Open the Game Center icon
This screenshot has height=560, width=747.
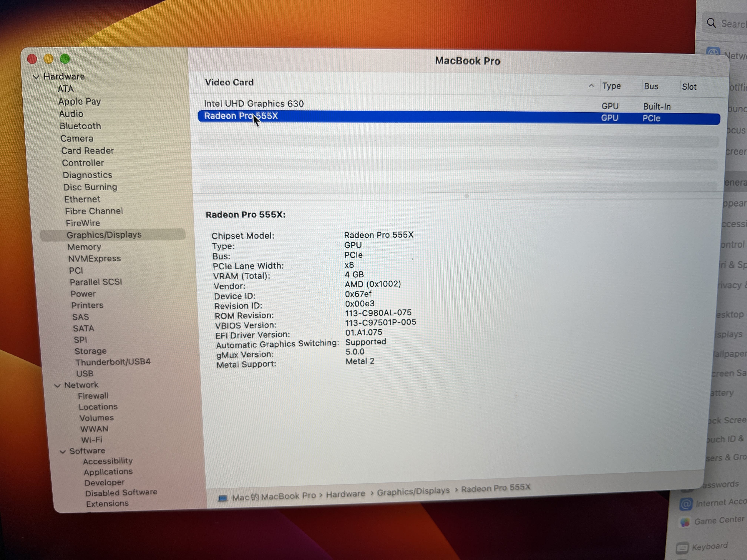(x=685, y=522)
